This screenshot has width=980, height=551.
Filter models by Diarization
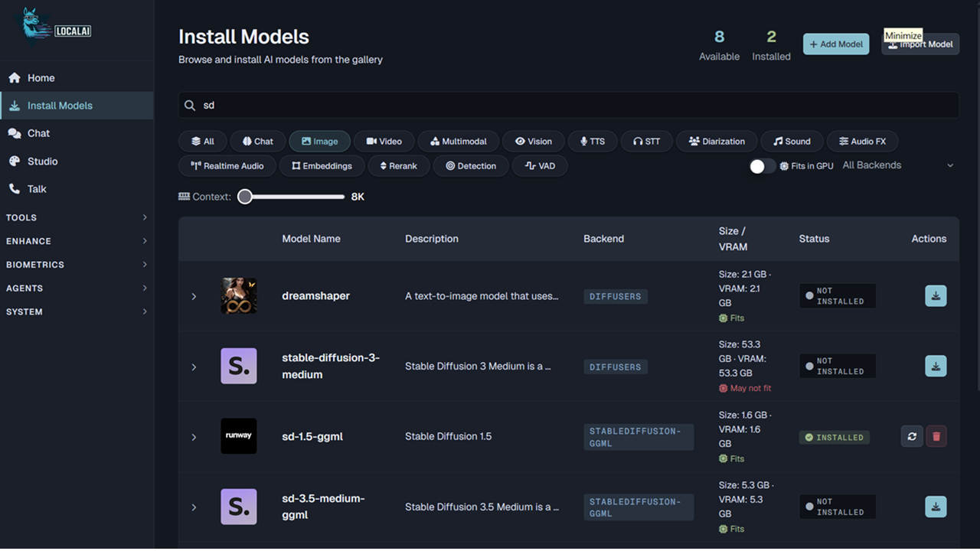(x=717, y=142)
